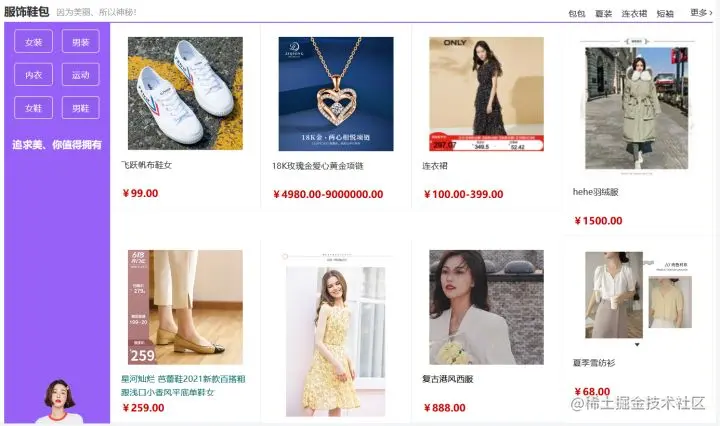Viewport: 720px width, 426px height.
Task: View the white canvas sneakers product image
Action: point(185,93)
